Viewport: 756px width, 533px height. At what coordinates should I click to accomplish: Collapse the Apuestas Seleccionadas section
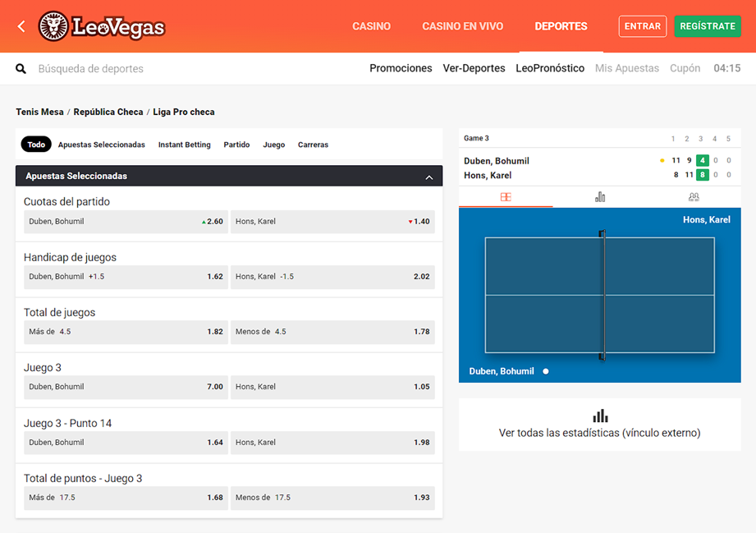[428, 177]
